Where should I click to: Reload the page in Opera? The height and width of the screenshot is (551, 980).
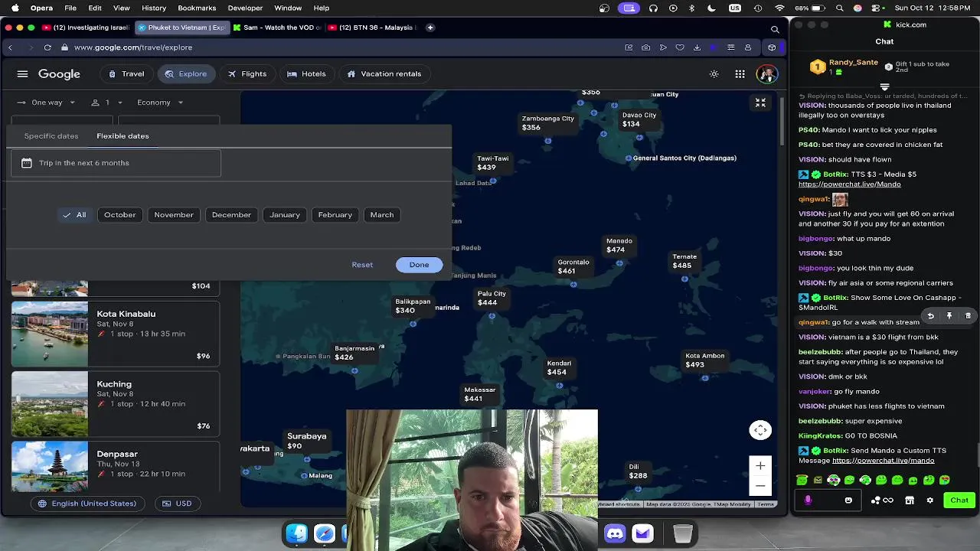47,47
